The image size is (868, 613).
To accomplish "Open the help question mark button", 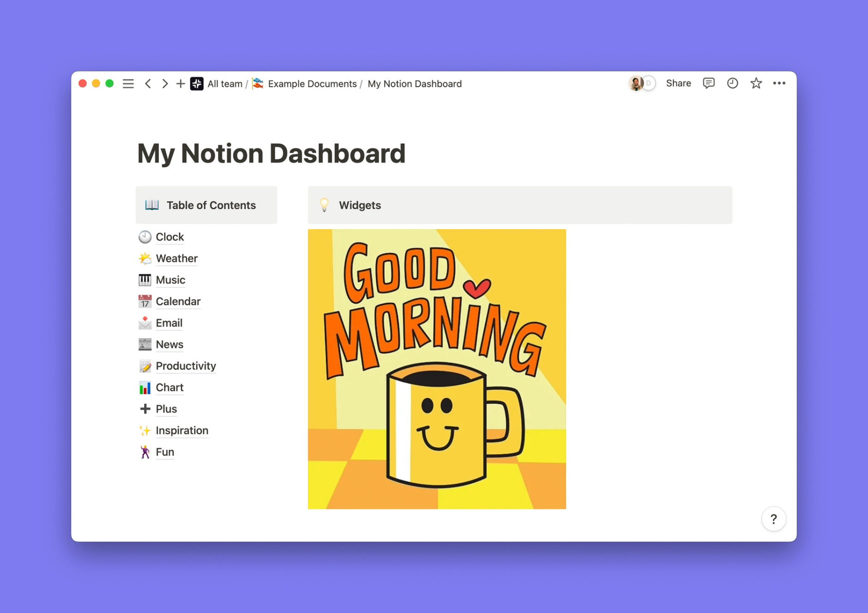I will point(774,519).
